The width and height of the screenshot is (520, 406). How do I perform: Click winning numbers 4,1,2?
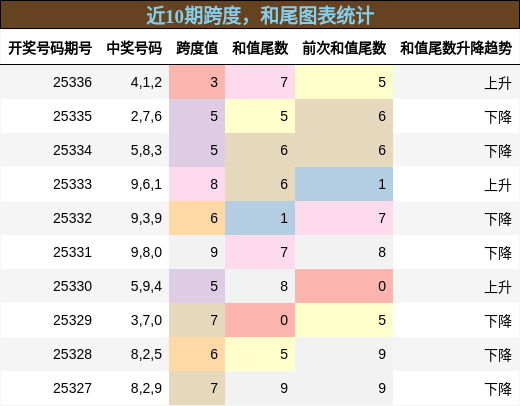(x=146, y=82)
